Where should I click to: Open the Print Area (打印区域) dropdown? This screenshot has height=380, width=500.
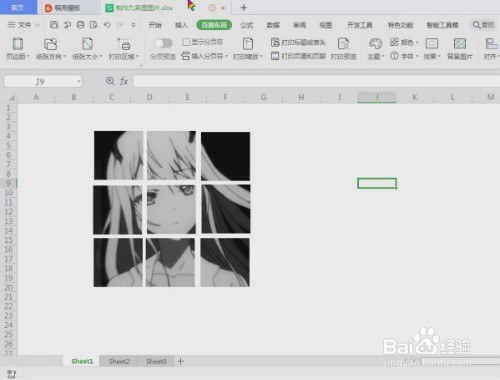tap(124, 49)
